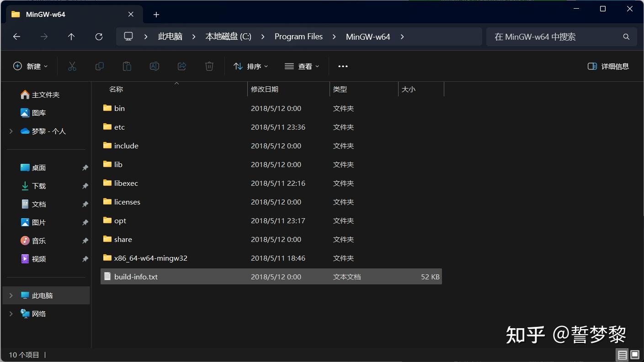
Task: Select the licenses folder
Action: pyautogui.click(x=271, y=202)
